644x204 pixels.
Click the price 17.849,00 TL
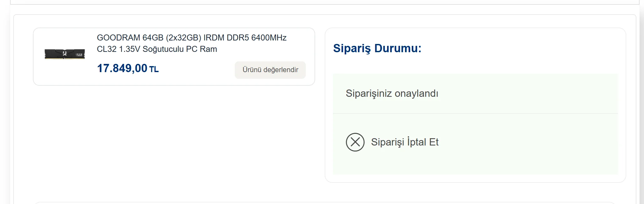click(x=128, y=68)
